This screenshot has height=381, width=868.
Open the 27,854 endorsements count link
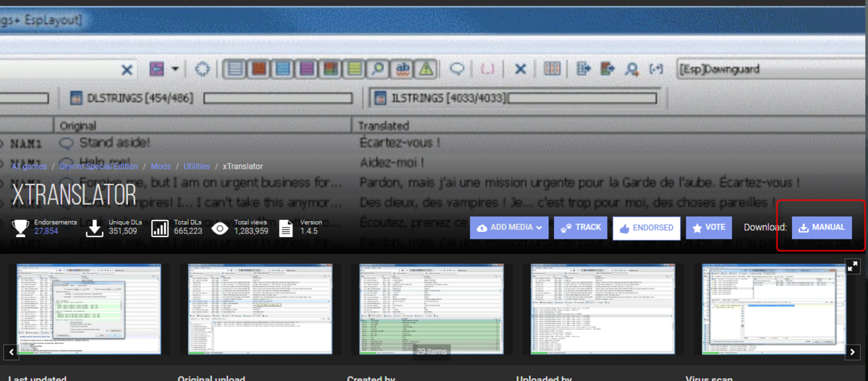tap(46, 231)
